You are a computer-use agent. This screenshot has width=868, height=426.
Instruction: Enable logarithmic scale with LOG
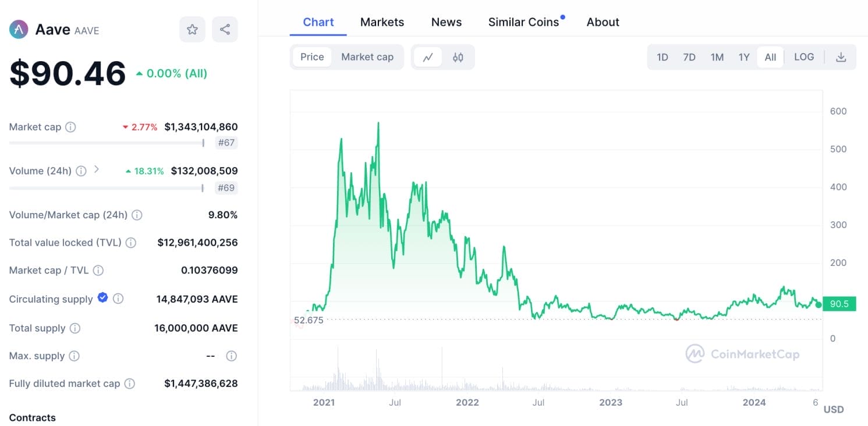click(x=804, y=56)
